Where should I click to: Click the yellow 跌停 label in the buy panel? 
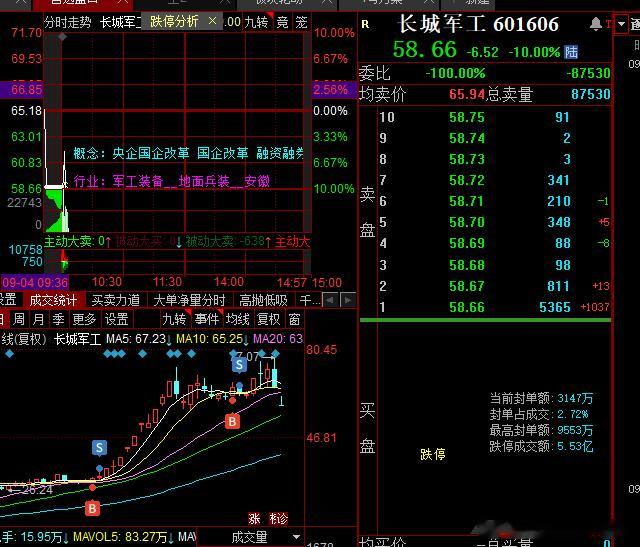tap(433, 454)
